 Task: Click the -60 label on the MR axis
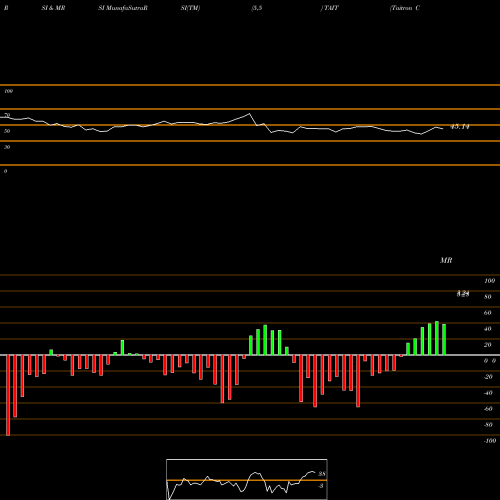488,409
